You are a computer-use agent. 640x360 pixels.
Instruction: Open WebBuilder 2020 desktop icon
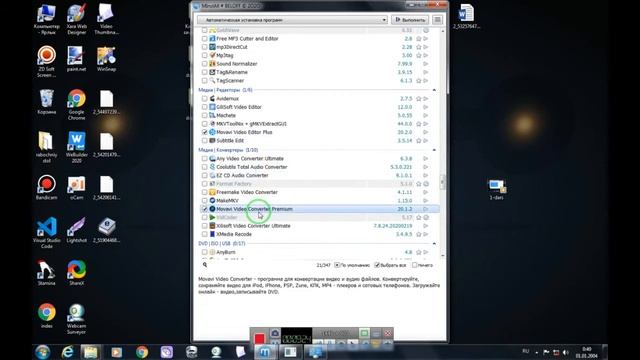tap(76, 147)
